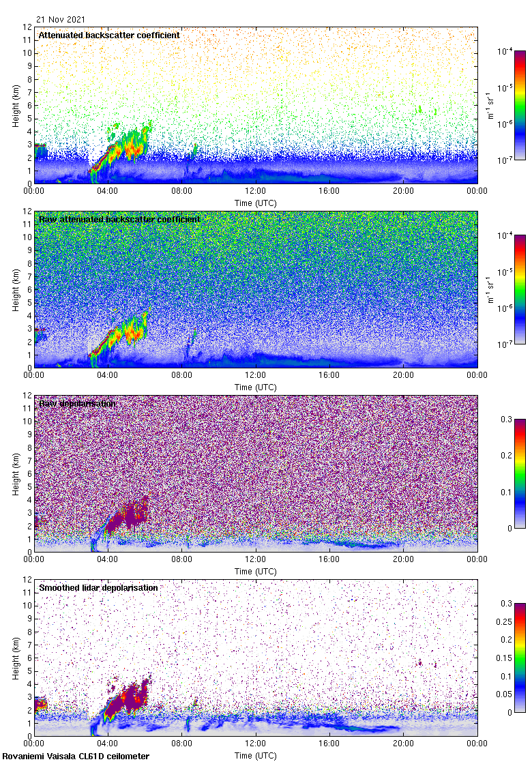Click the 'Attenuated backscatter coefficient' panel title
The height and width of the screenshot is (764, 532).
109,35
